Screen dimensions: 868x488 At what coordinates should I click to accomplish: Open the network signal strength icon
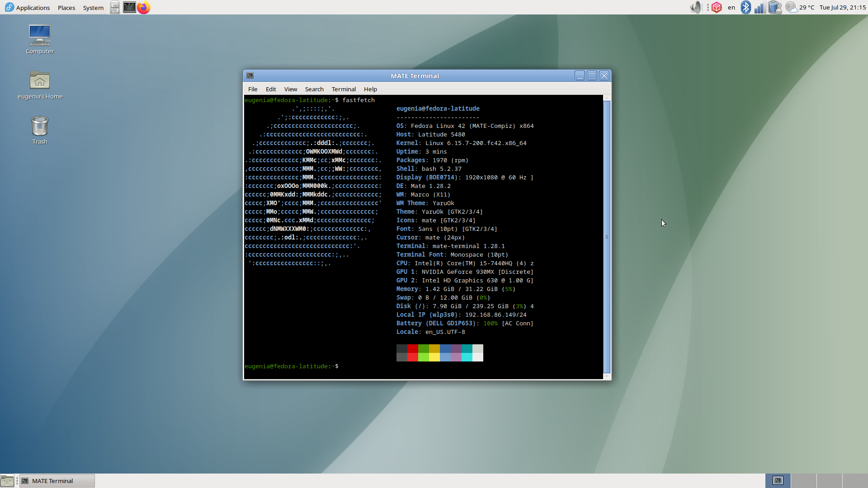759,7
